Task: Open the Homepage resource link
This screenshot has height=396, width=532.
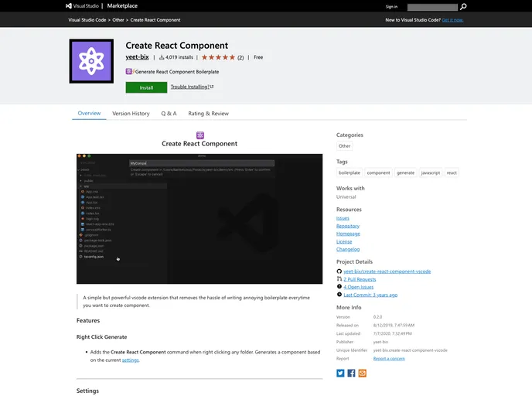Action: click(348, 234)
